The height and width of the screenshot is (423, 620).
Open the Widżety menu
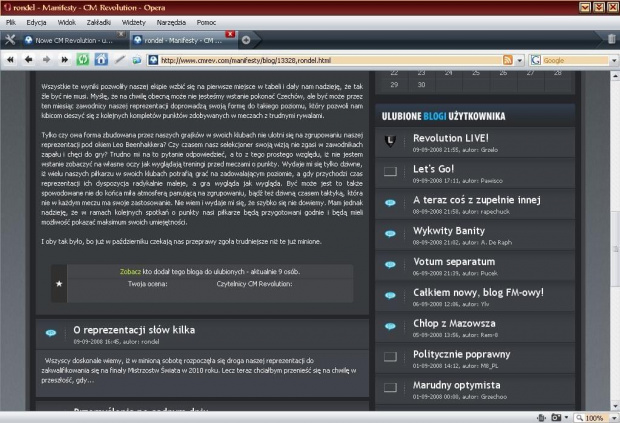(x=134, y=23)
